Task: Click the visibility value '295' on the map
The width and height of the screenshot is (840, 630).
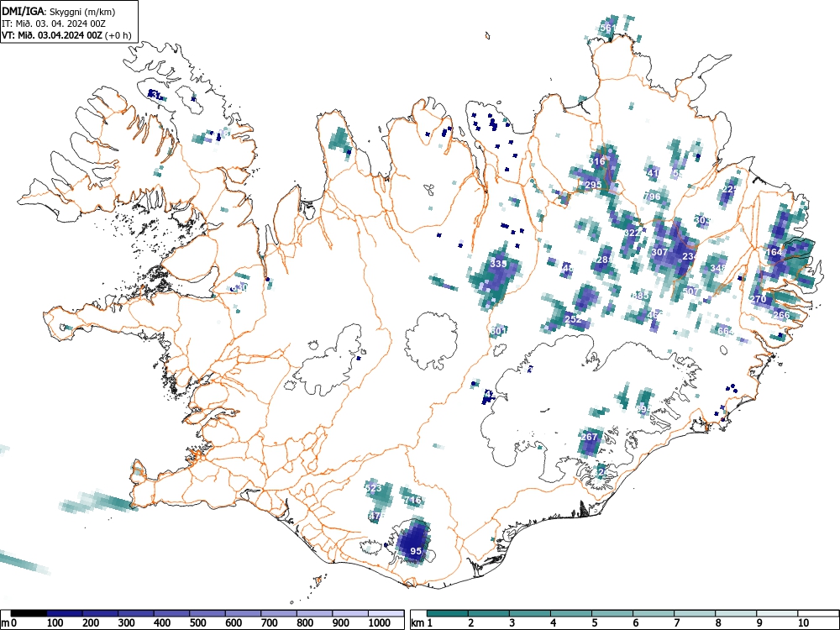Action: 594,185
